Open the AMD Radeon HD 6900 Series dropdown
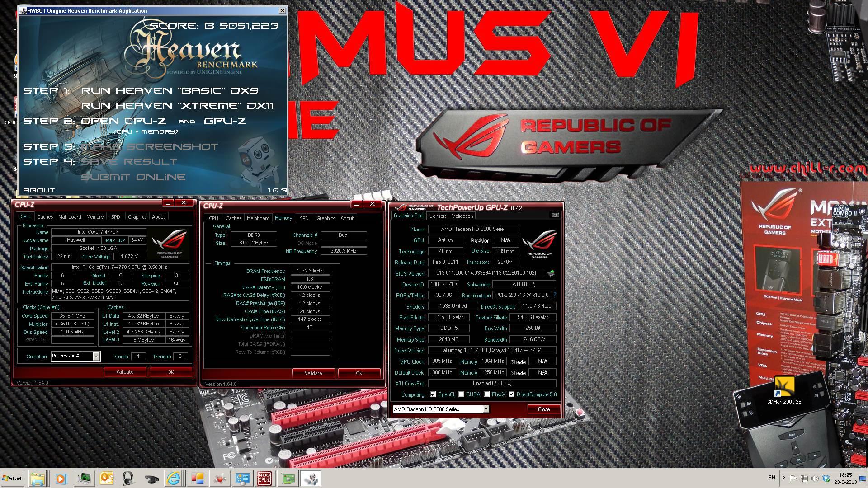The height and width of the screenshot is (488, 868). [x=441, y=409]
